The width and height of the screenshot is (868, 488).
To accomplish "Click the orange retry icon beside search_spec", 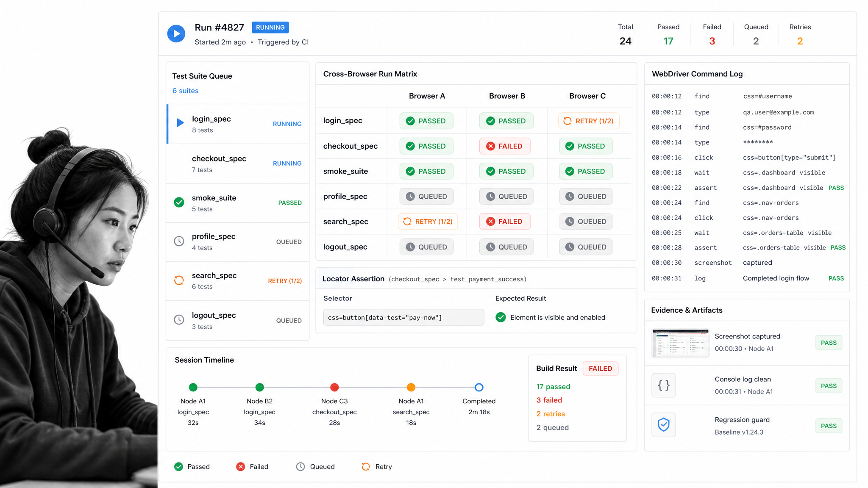I will pyautogui.click(x=179, y=280).
